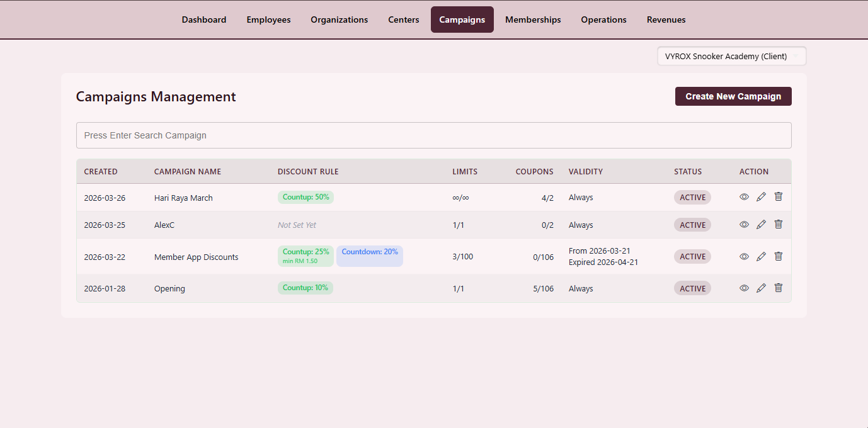Click the Not Set Yet discount text

(297, 225)
